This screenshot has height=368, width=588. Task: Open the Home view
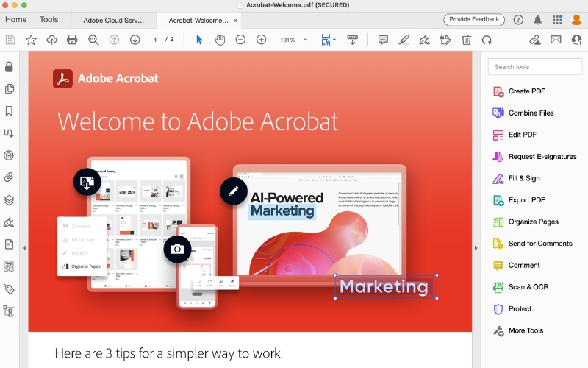tap(15, 20)
